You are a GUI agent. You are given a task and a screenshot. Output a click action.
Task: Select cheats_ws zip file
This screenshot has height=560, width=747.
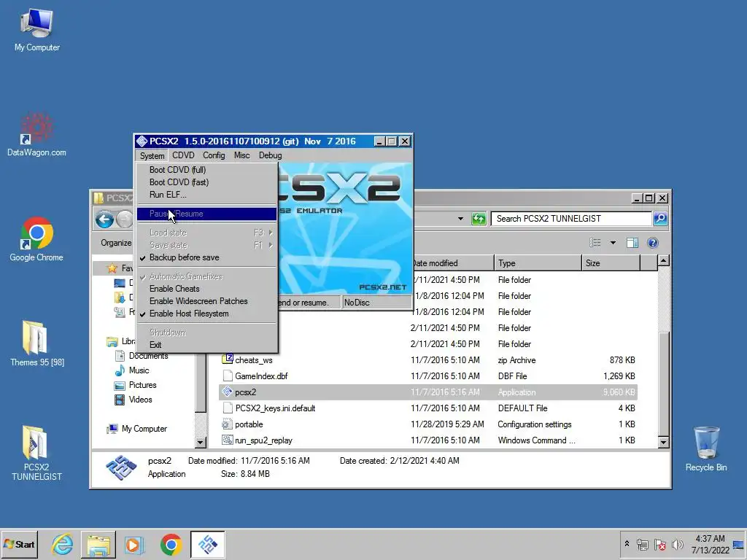428,360
